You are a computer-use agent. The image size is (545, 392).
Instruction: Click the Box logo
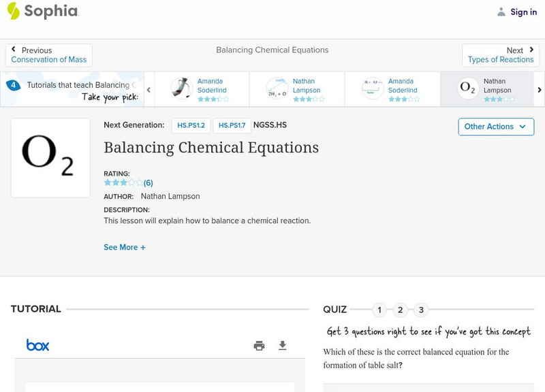[x=38, y=346]
